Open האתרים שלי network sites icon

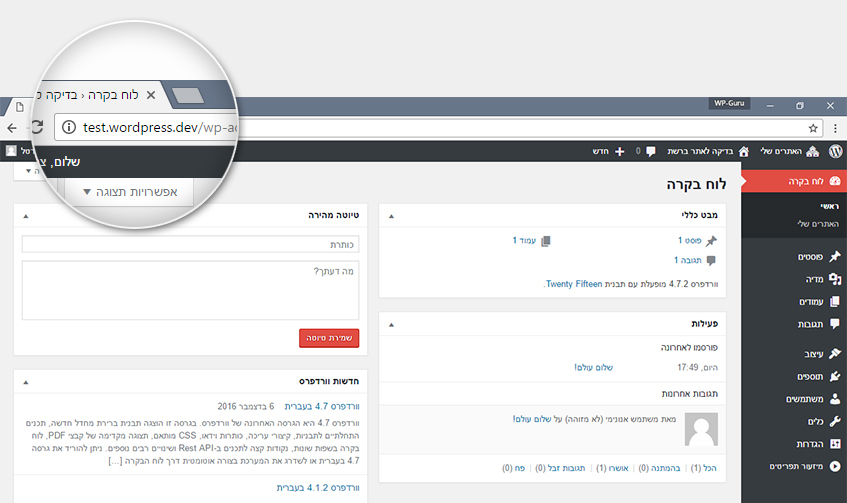coord(812,151)
